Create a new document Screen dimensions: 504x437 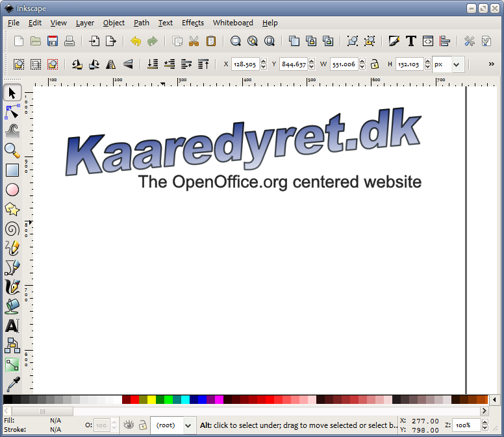(x=19, y=41)
